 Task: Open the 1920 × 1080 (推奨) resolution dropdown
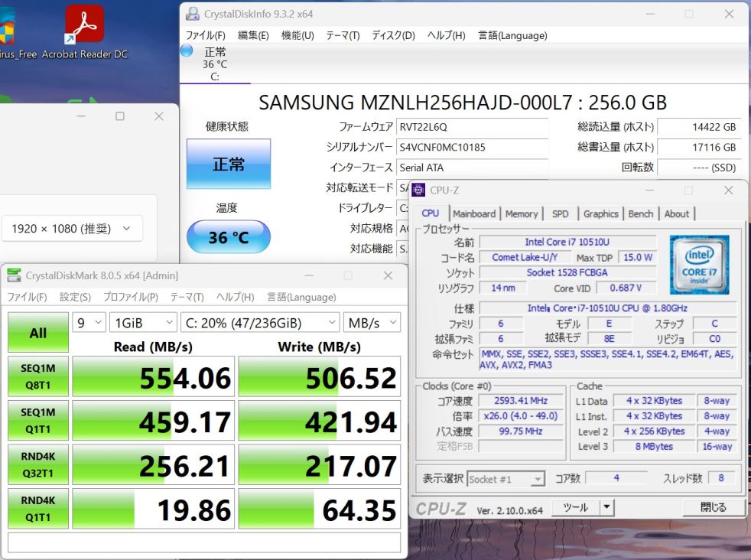[x=72, y=229]
